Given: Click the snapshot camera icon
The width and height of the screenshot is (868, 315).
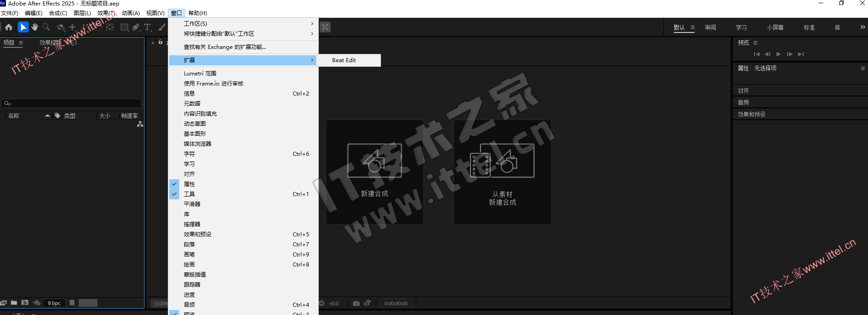Looking at the screenshot, I should point(356,303).
